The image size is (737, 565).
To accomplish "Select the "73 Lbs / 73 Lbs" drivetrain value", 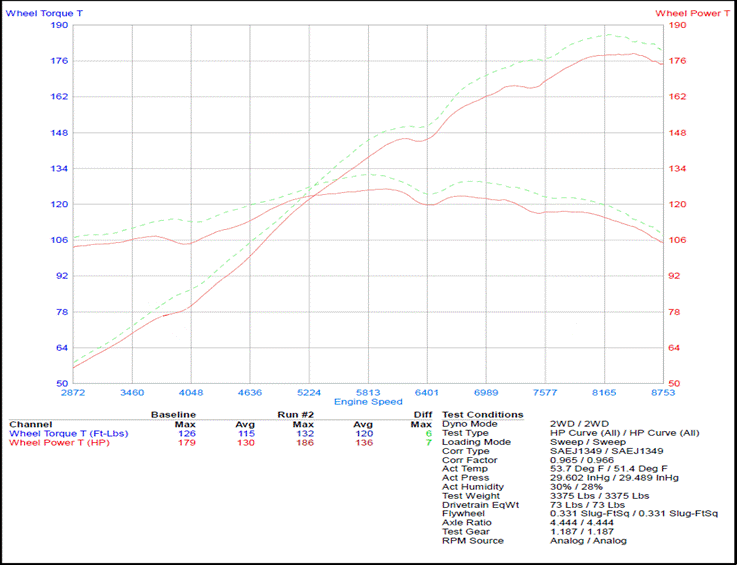I will 588,505.
